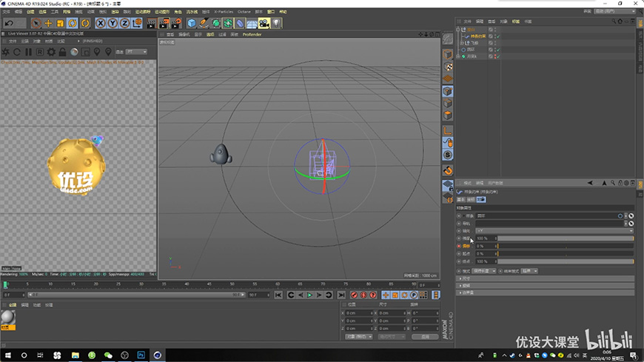This screenshot has width=644, height=362.
Task: Jump to the end of timeline
Action: (341, 295)
